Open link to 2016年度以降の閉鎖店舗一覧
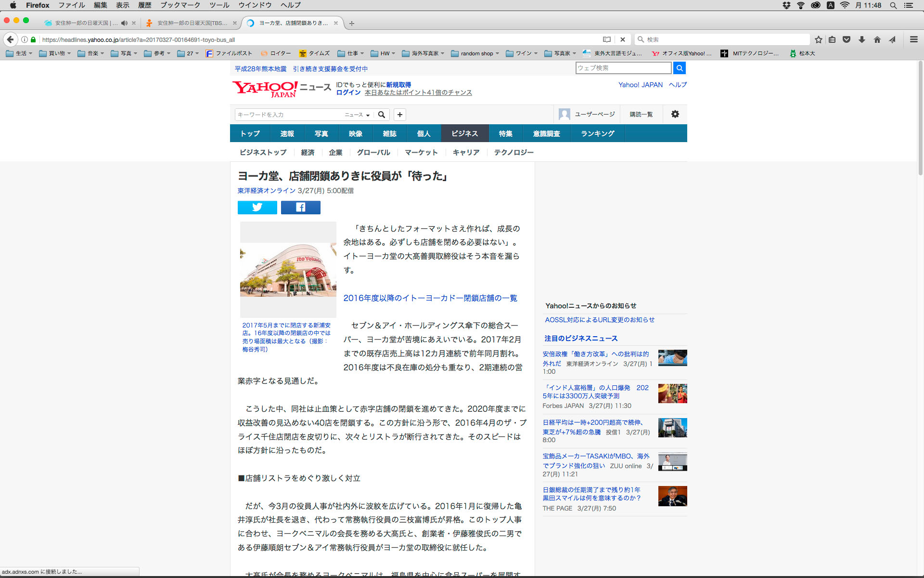This screenshot has height=578, width=924. [430, 298]
